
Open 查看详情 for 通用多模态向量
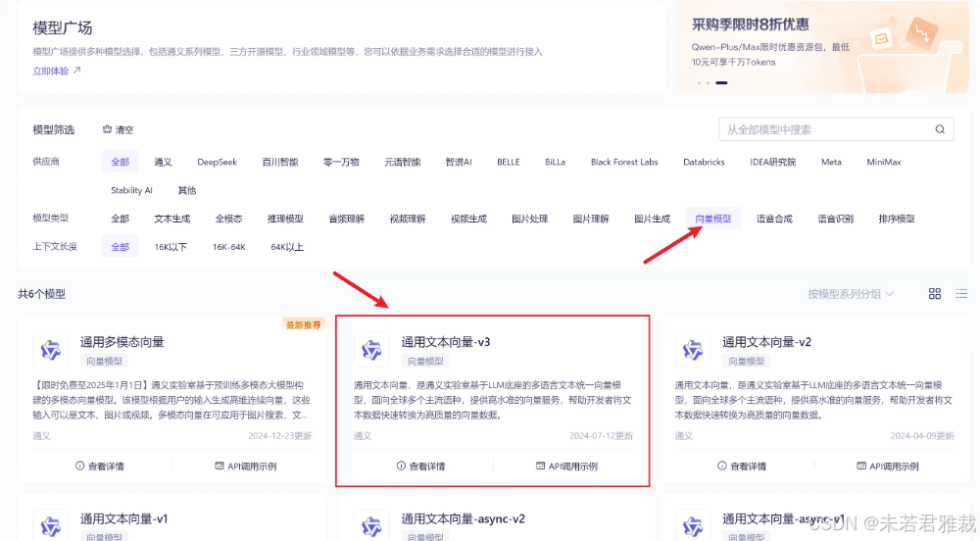[99, 467]
